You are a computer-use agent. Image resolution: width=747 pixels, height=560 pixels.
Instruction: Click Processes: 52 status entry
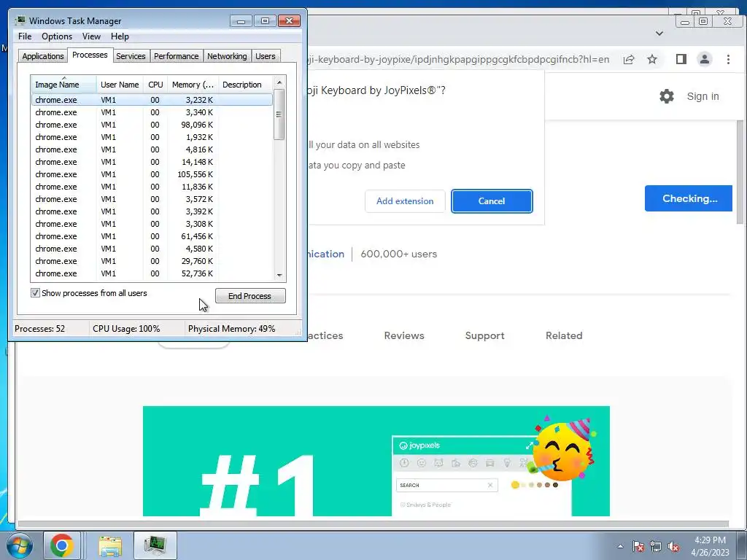[39, 329]
